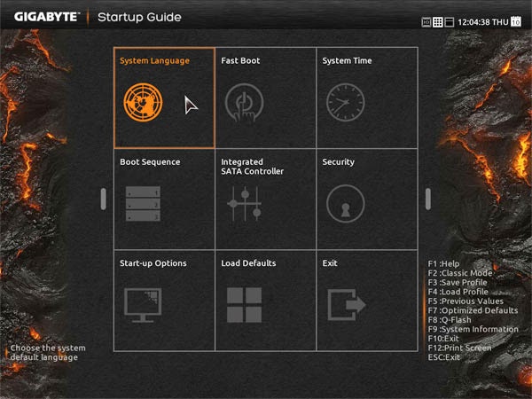Image resolution: width=532 pixels, height=399 pixels.
Task: Click the F7 :Optimized Defaults shortcut
Action: point(473,310)
